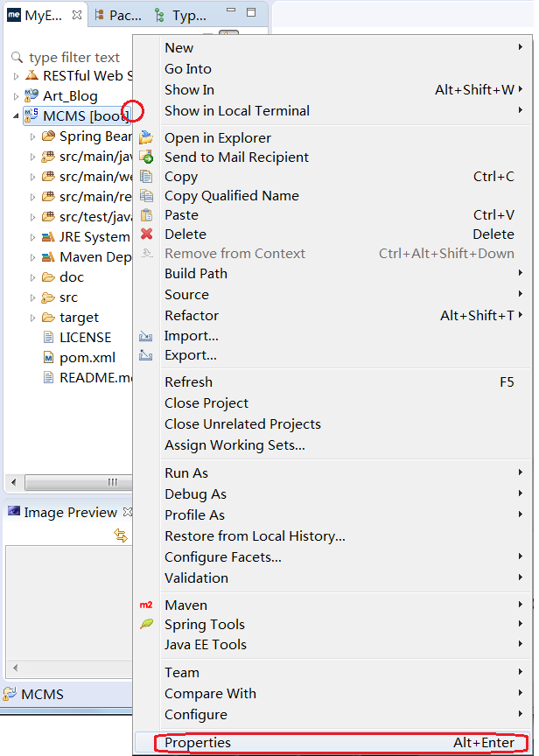The width and height of the screenshot is (539, 756).
Task: Expand the doc folder node
Action: [32, 277]
